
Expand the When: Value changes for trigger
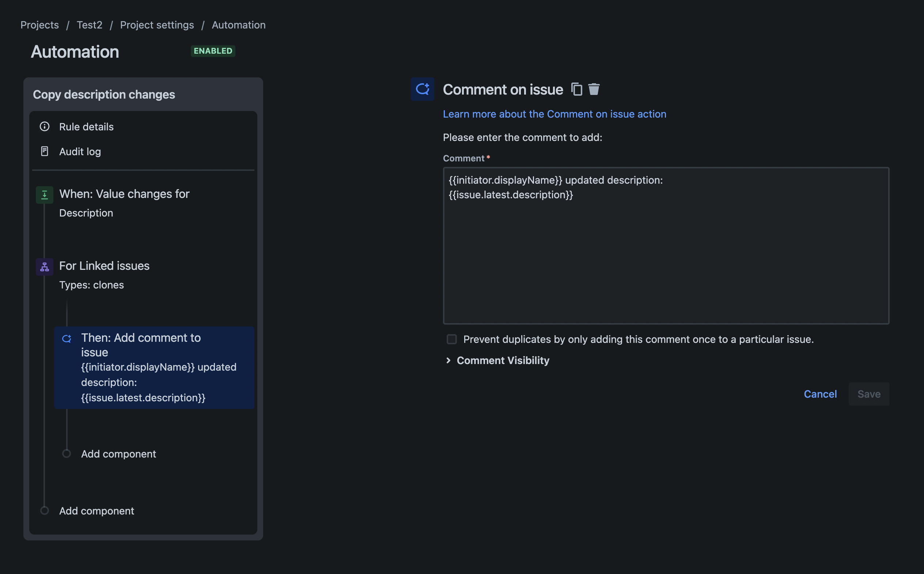coord(124,194)
